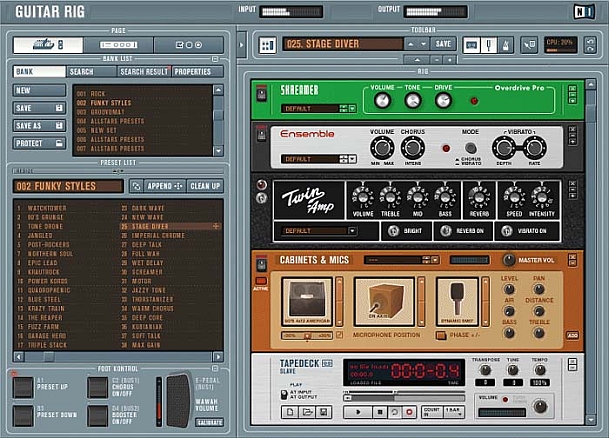Click the Save As bank button
This screenshot has height=438, width=609.
[x=39, y=125]
